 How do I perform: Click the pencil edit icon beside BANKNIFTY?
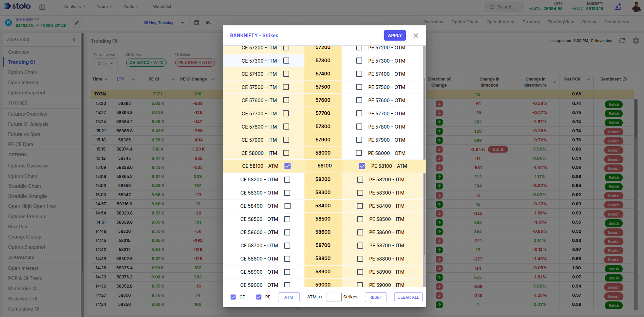tap(77, 23)
